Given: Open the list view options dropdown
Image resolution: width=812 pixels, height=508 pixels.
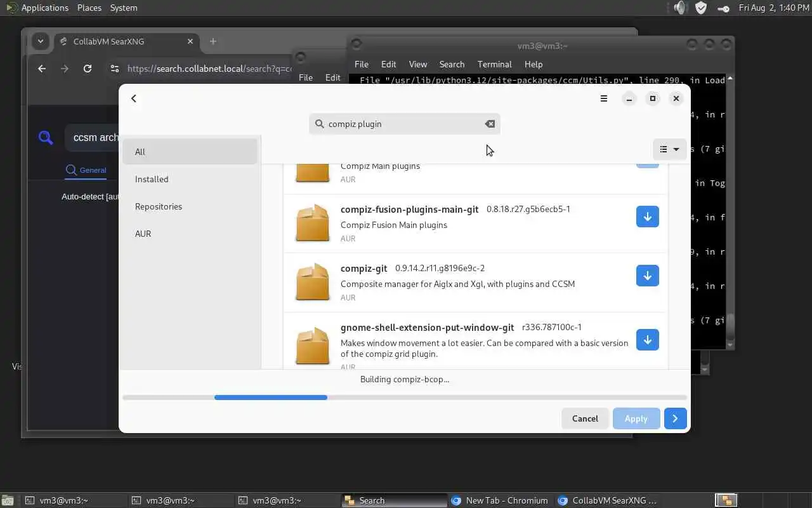Looking at the screenshot, I should pos(669,149).
